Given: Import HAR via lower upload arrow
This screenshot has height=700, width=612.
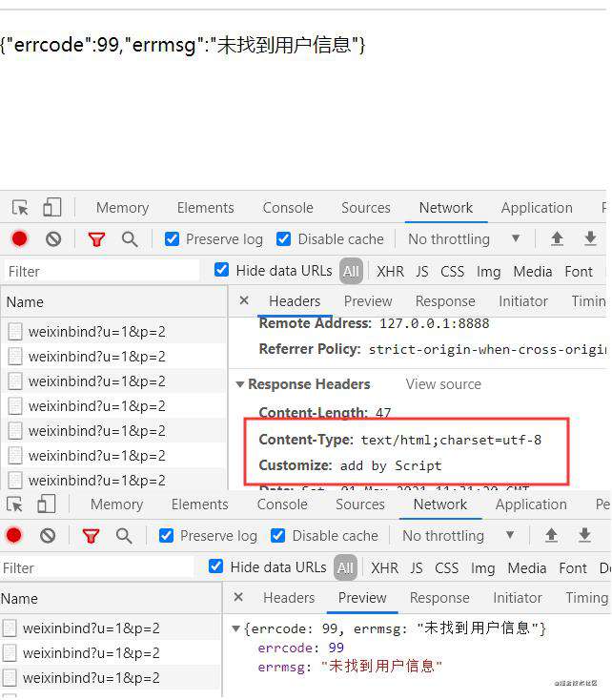Looking at the screenshot, I should [x=551, y=535].
